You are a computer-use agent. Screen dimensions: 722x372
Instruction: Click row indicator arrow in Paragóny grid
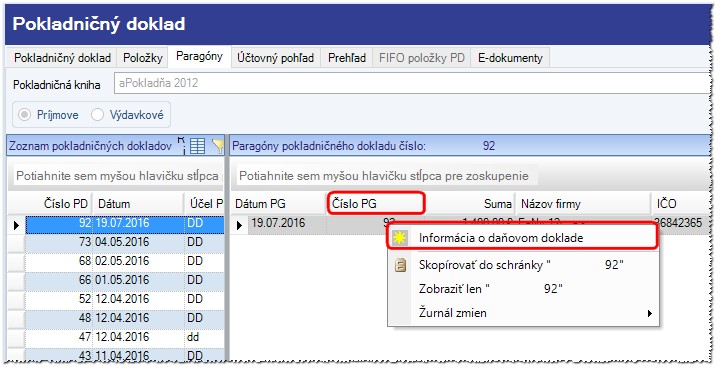click(239, 225)
